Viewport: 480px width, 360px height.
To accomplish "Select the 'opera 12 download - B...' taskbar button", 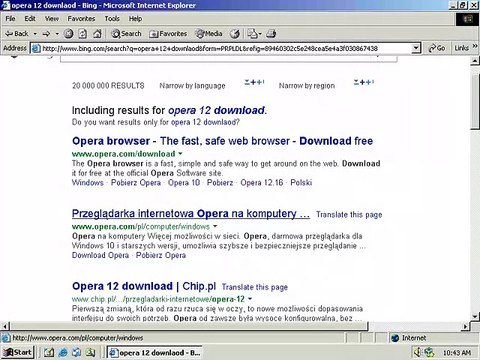I will pos(155,353).
